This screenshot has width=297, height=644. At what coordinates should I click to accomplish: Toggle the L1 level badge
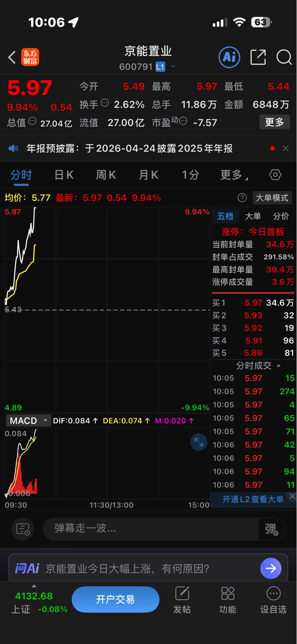pos(160,67)
